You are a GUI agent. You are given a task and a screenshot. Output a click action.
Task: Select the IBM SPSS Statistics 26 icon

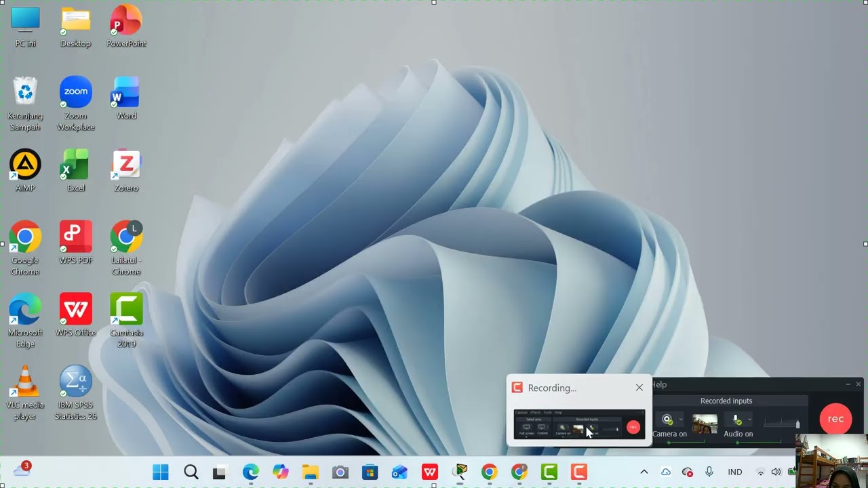75,393
